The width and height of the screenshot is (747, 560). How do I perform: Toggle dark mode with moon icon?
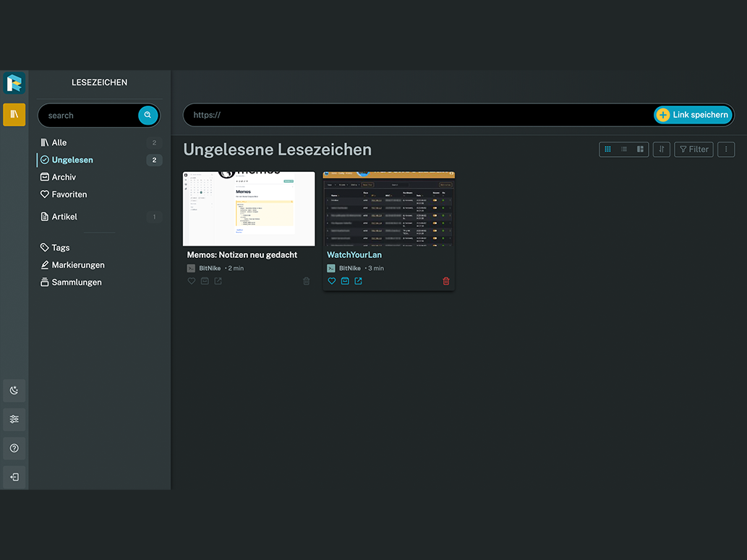tap(14, 390)
